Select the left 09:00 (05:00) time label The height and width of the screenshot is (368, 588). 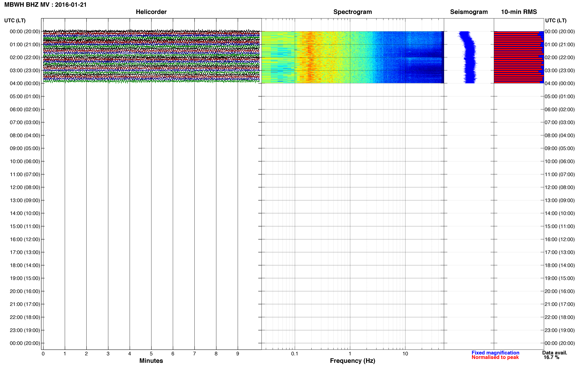tap(25, 148)
